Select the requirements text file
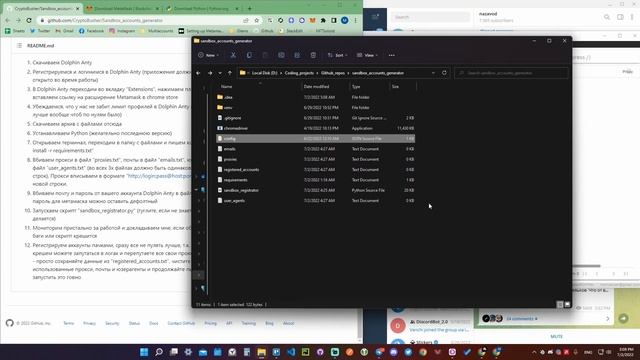This screenshot has width=640, height=360. click(x=315, y=180)
